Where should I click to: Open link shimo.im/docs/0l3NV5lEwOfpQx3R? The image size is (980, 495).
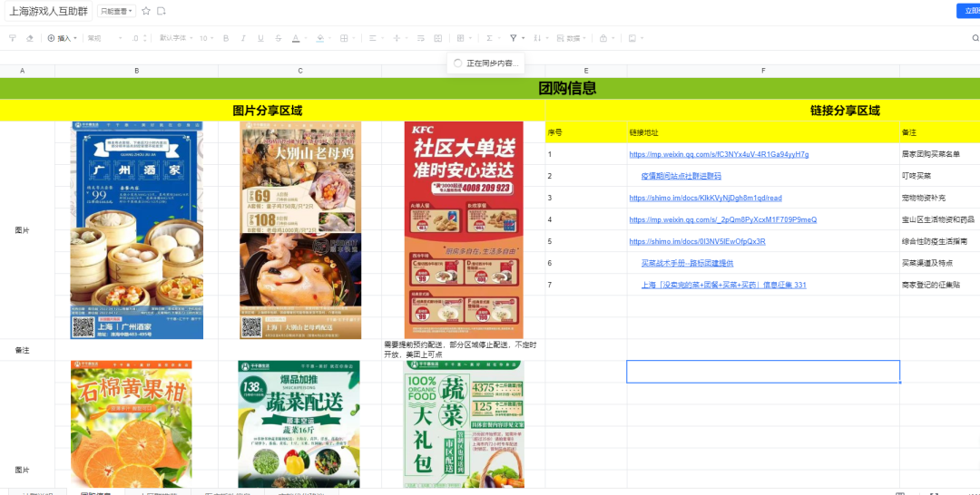tap(698, 241)
